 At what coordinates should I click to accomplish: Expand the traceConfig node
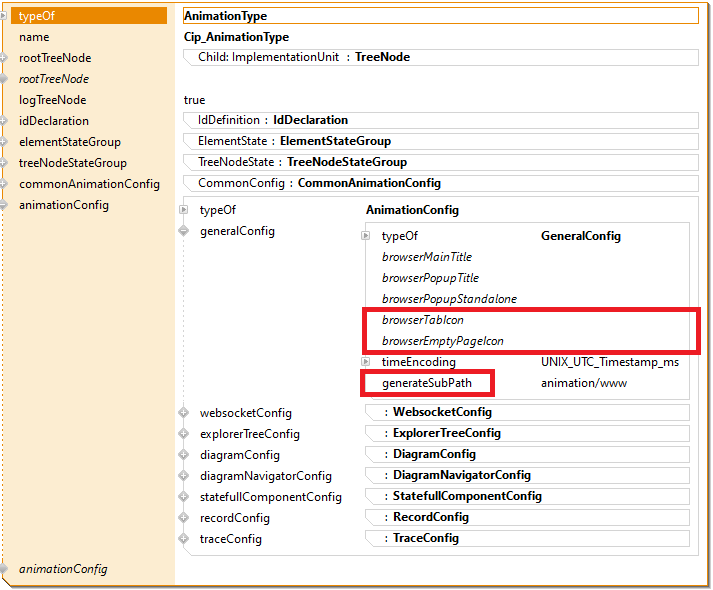pos(183,538)
